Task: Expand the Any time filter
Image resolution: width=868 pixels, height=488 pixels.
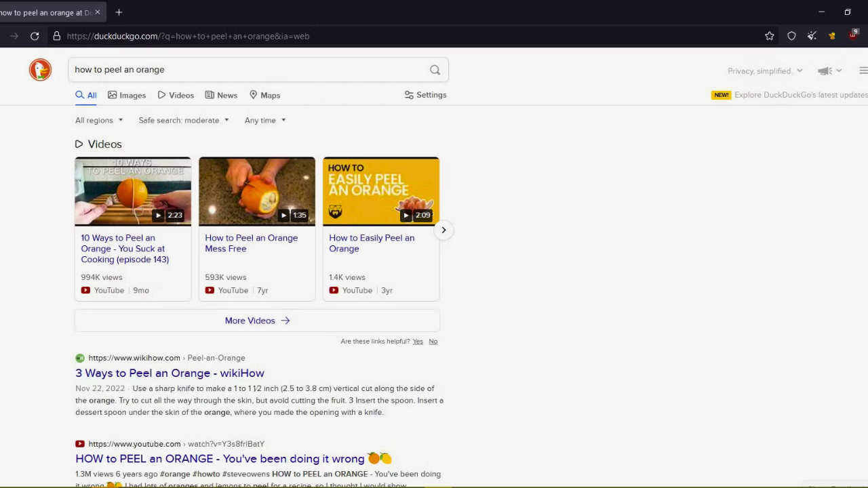Action: 264,120
